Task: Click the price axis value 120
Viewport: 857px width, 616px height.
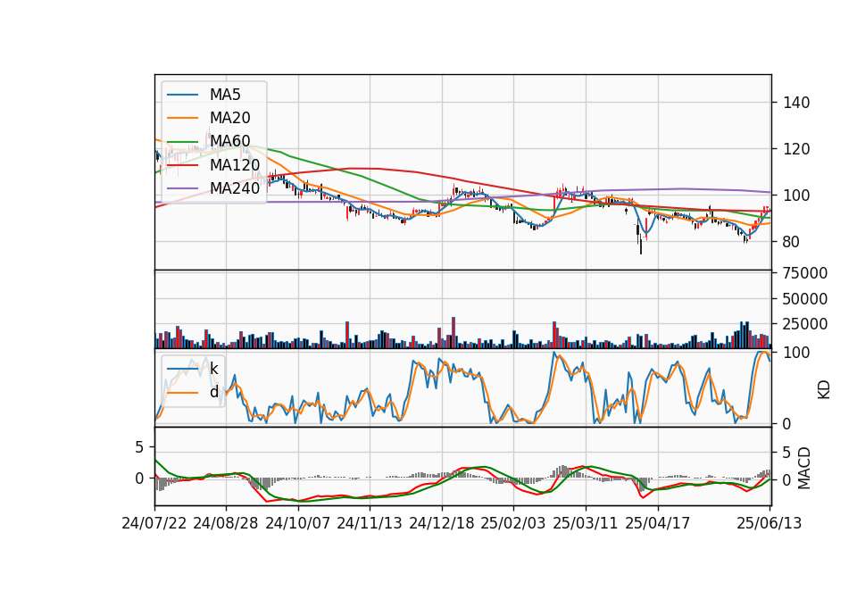Action: point(795,149)
